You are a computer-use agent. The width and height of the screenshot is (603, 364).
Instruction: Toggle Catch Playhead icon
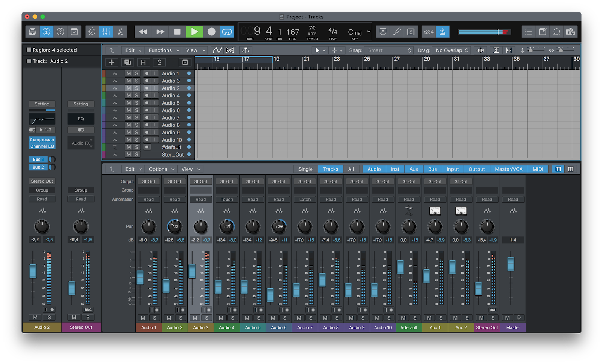(246, 50)
